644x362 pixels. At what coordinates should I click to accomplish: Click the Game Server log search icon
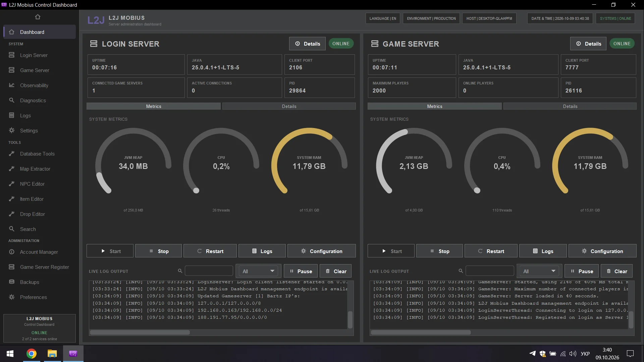[461, 271]
